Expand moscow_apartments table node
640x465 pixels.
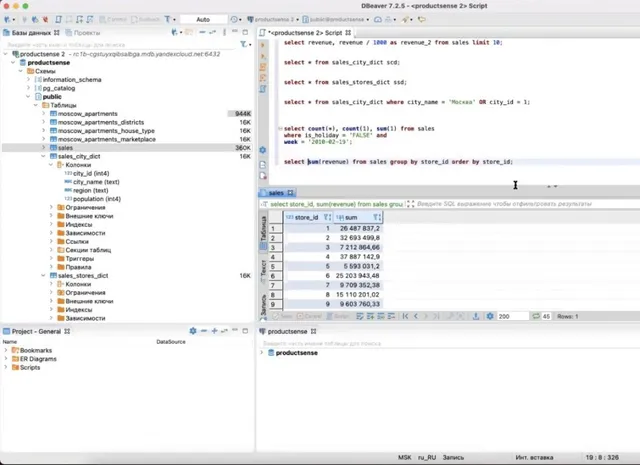[x=44, y=113]
